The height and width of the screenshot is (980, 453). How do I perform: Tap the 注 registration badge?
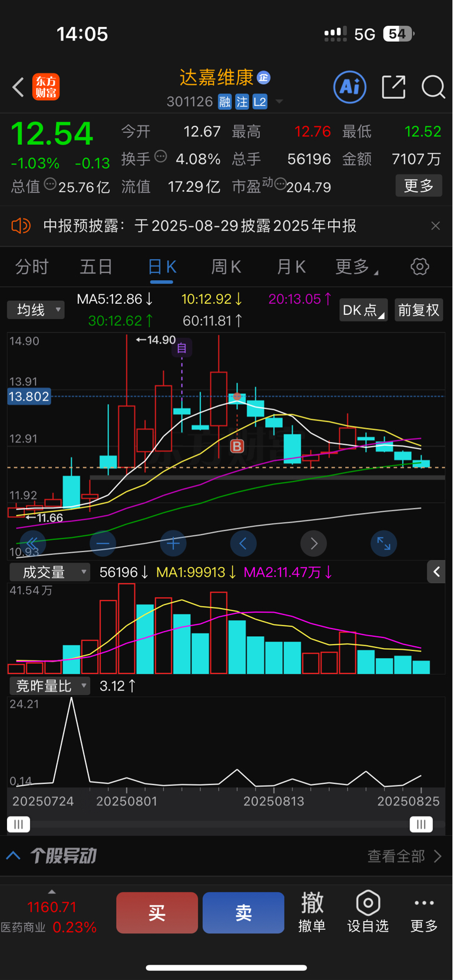point(242,102)
